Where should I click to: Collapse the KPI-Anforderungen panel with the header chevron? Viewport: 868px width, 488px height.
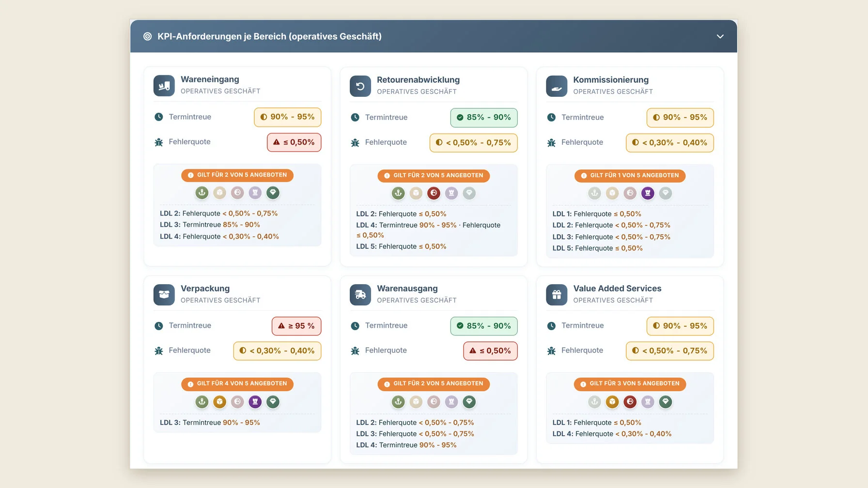(x=720, y=36)
